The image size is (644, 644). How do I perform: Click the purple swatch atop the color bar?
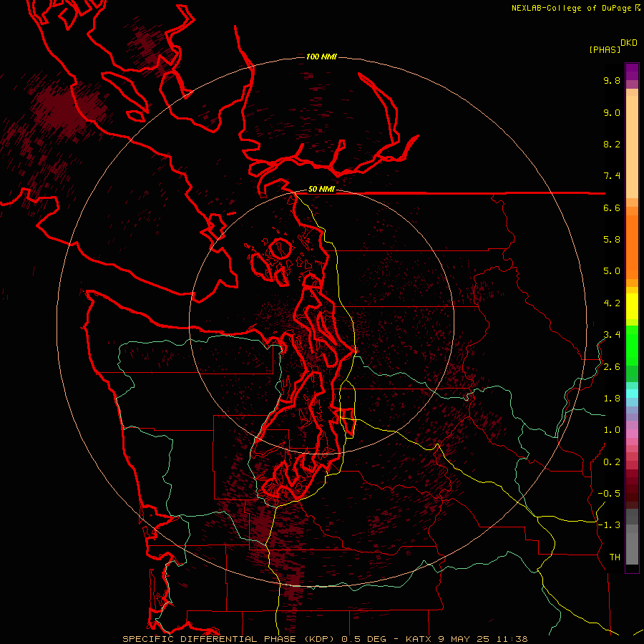tap(632, 72)
